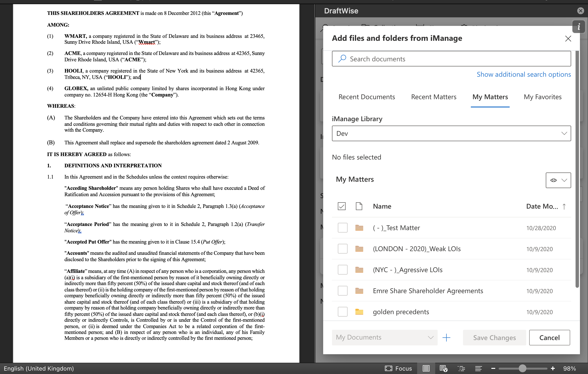
Task: Select the Focus mode icon in the status bar
Action: (x=389, y=368)
